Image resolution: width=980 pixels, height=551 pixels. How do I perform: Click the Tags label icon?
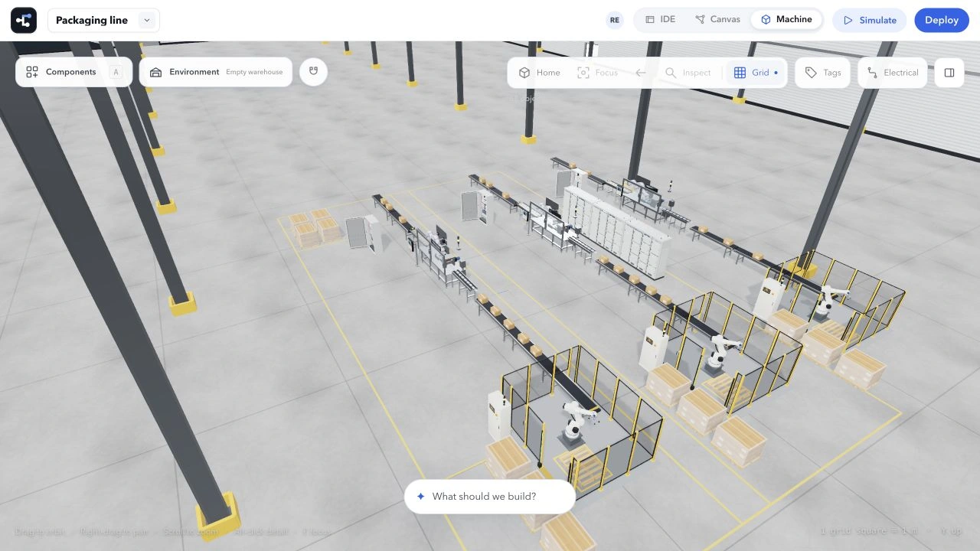(x=811, y=73)
